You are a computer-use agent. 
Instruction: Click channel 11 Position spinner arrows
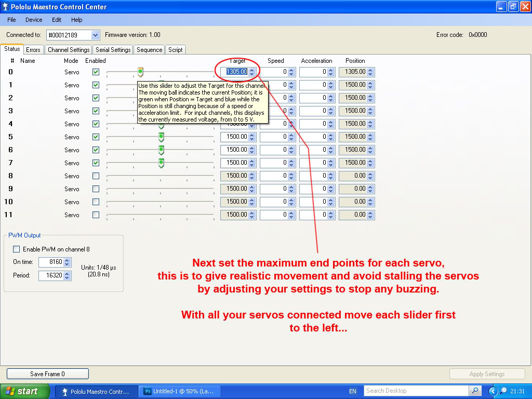(370, 215)
